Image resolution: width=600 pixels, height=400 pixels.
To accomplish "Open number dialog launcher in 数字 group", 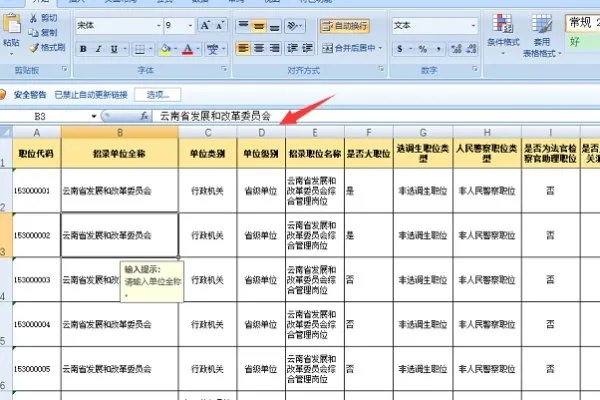I will [475, 69].
